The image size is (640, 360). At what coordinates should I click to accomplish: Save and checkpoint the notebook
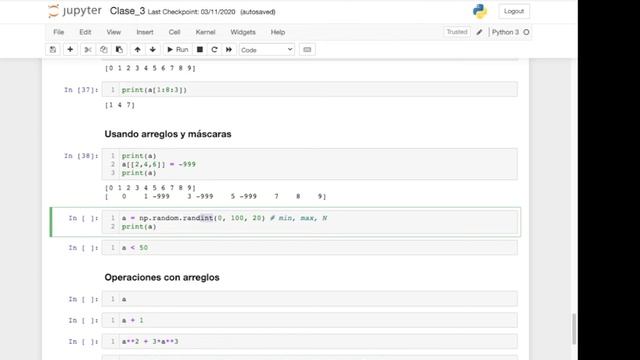click(x=53, y=50)
